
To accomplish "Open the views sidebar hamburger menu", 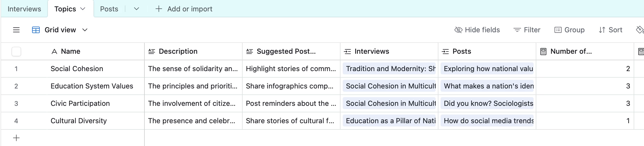I will coord(16,30).
